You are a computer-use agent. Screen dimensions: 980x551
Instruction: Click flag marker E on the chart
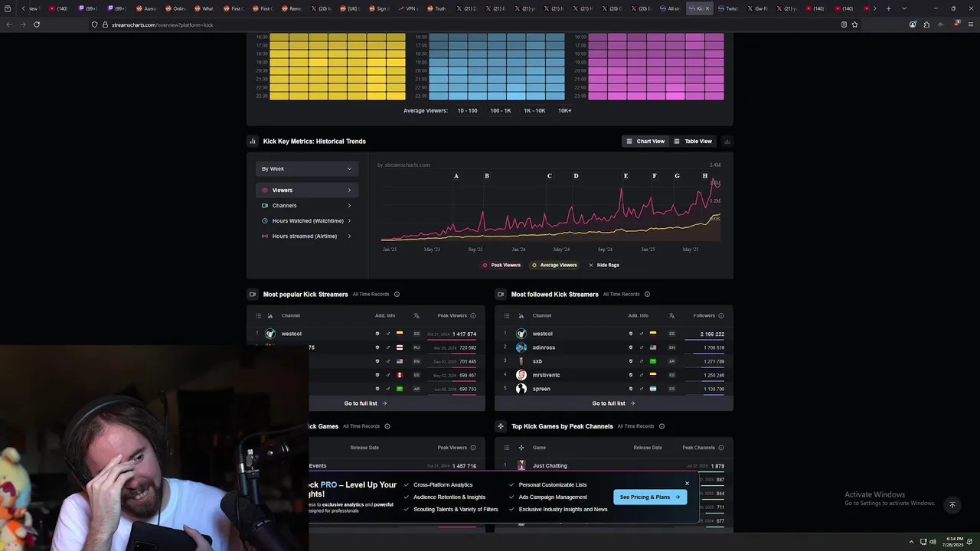click(626, 176)
